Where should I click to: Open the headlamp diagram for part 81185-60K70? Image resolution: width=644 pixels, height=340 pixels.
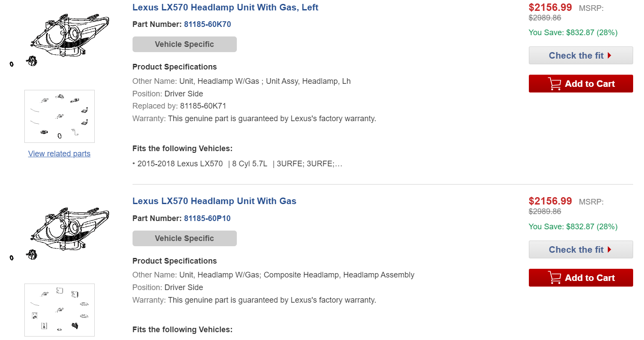pyautogui.click(x=70, y=37)
